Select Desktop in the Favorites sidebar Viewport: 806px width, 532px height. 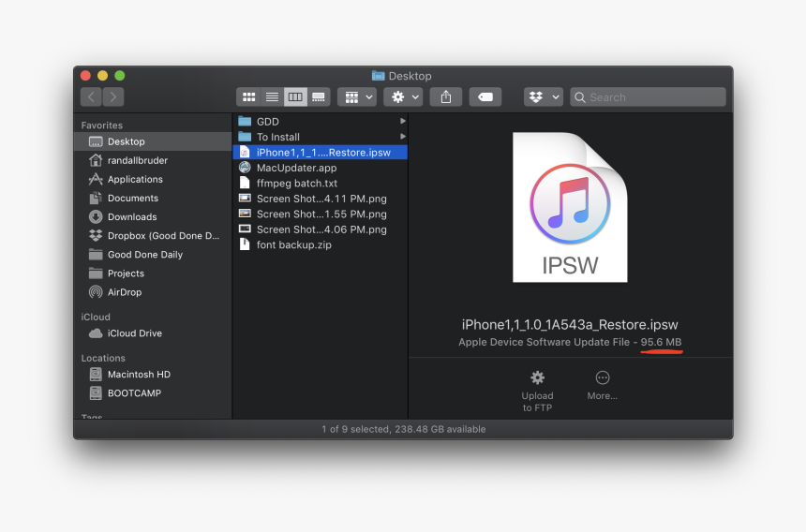153,141
